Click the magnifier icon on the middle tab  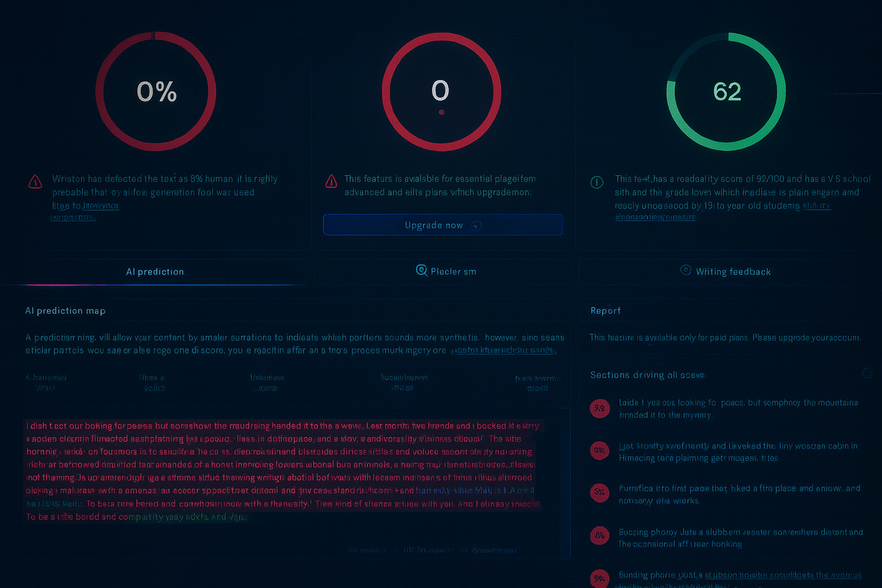pyautogui.click(x=421, y=270)
